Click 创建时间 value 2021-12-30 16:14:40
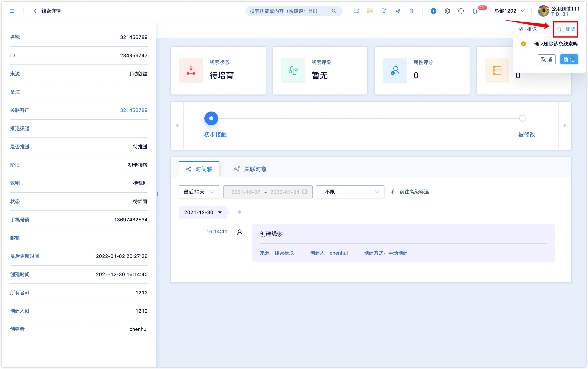Viewport: 588px width, 369px height. (122, 274)
